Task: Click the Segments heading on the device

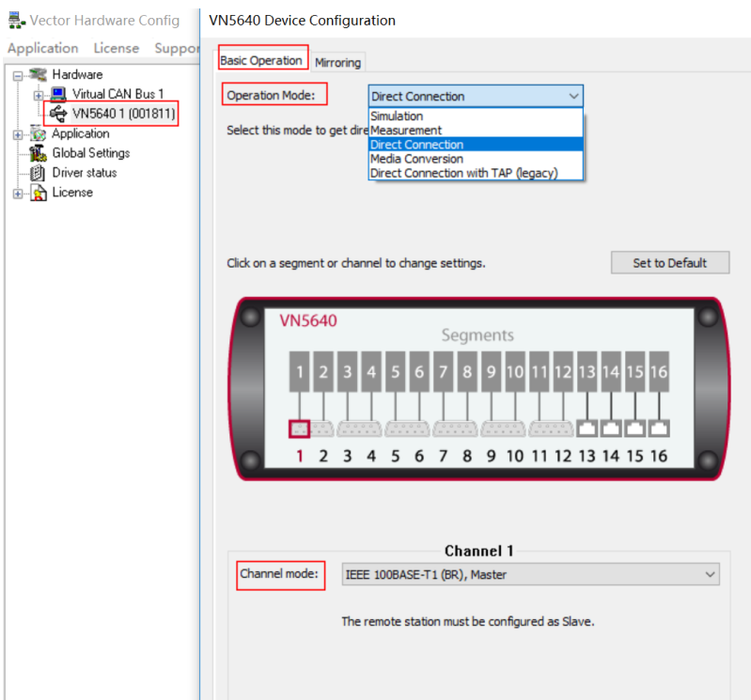Action: 477,335
